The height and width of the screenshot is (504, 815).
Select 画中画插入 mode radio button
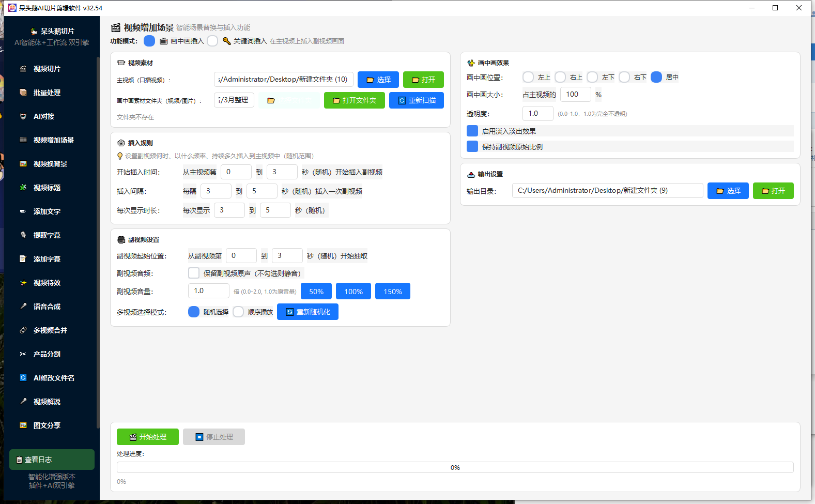[149, 41]
